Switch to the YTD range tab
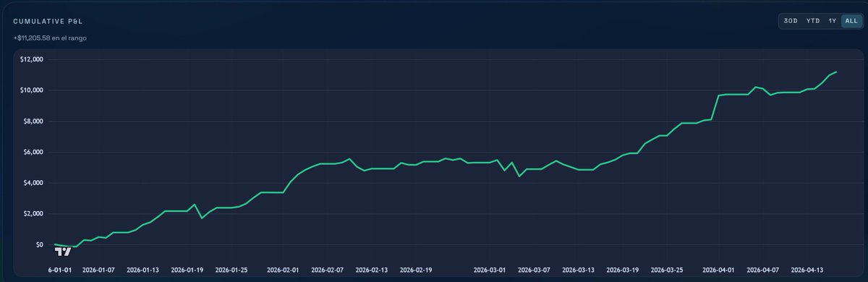The height and width of the screenshot is (282, 868). (813, 21)
